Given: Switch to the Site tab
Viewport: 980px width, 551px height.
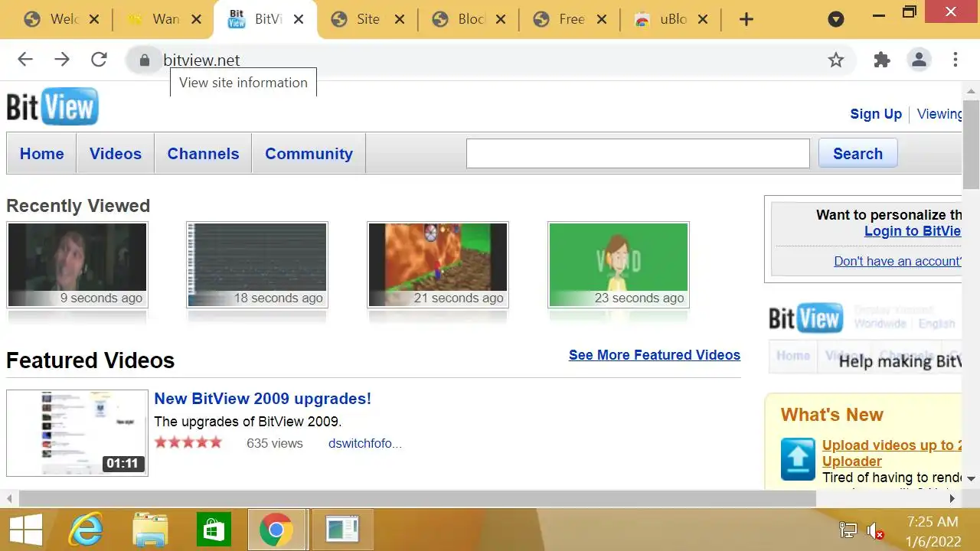Looking at the screenshot, I should 367,20.
